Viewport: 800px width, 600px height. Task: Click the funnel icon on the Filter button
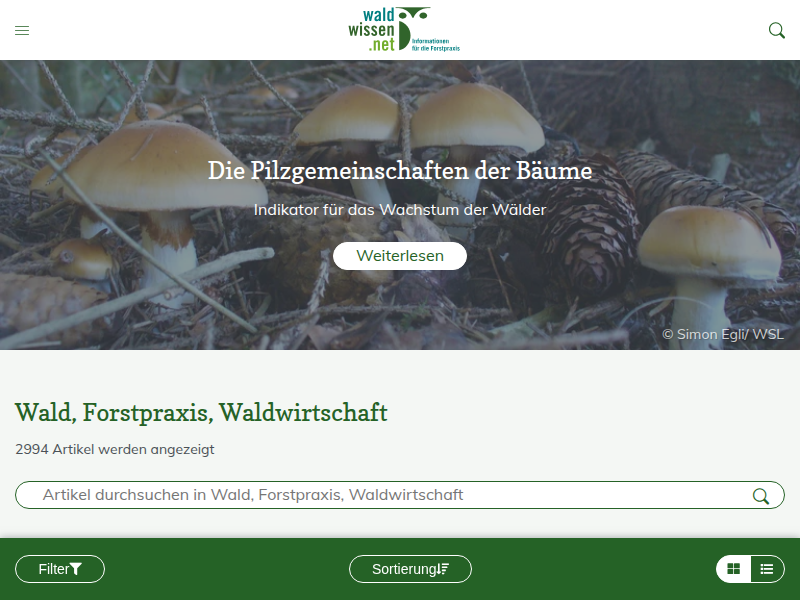[x=78, y=568]
